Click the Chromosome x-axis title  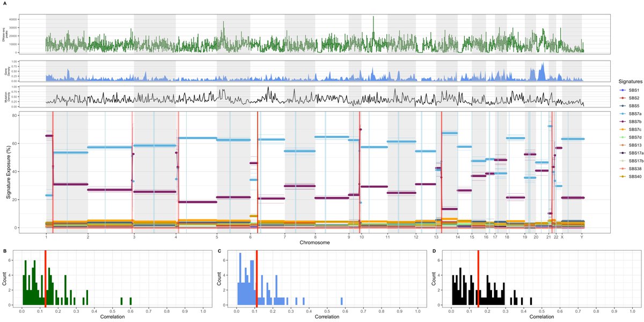point(315,243)
